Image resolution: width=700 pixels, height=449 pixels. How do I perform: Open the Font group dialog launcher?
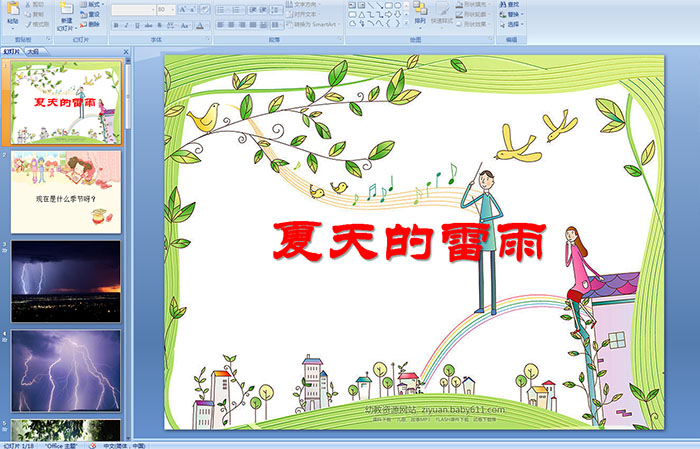coord(208,40)
